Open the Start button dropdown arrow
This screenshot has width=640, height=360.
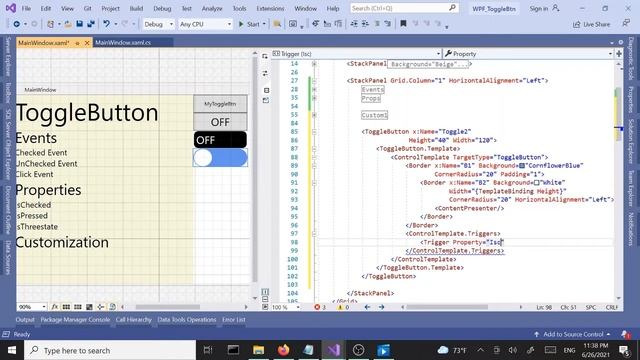pyautogui.click(x=264, y=24)
